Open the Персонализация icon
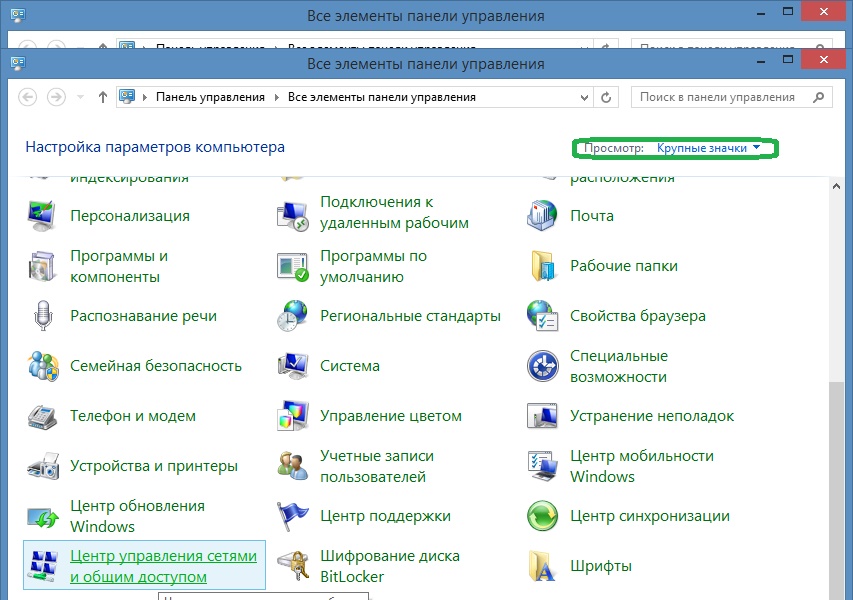This screenshot has width=853, height=600. [x=42, y=216]
